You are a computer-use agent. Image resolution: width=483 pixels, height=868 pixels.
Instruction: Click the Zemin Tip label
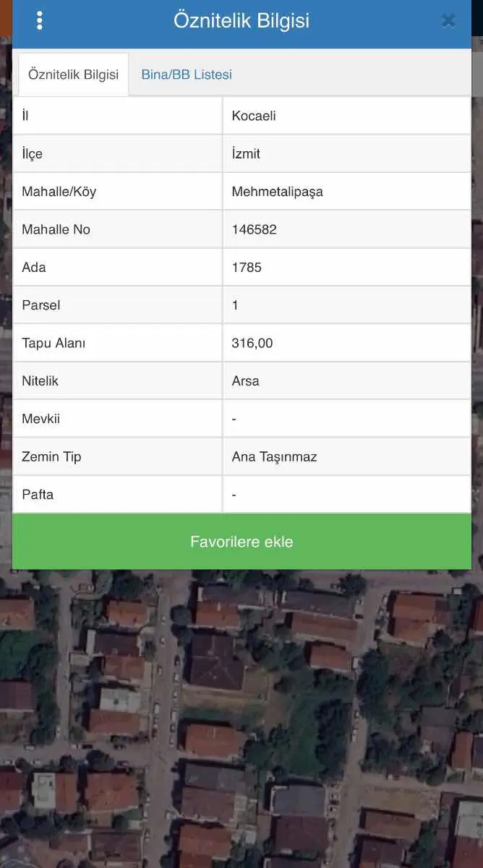tap(51, 456)
